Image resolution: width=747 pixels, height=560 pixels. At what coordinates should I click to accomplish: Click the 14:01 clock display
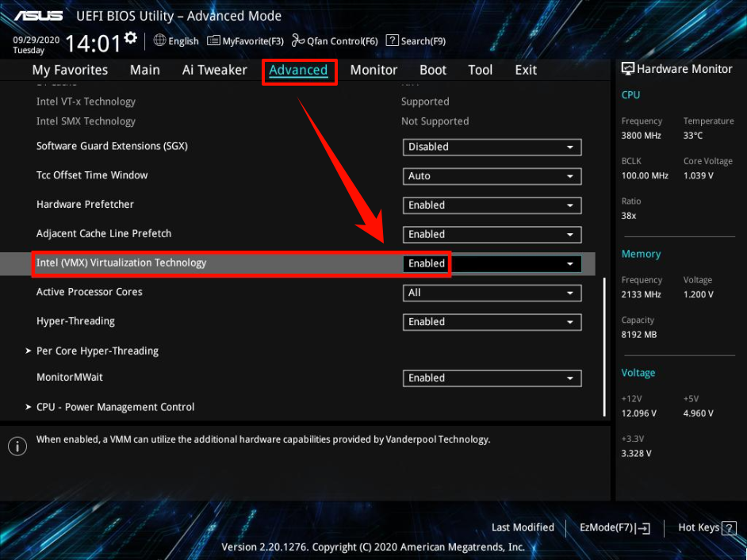tap(93, 44)
